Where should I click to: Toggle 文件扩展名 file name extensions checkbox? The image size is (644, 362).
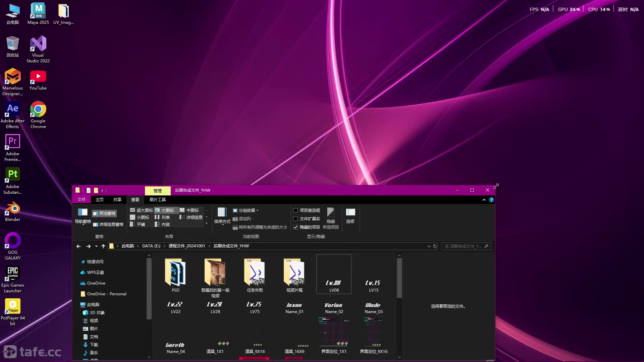click(296, 219)
